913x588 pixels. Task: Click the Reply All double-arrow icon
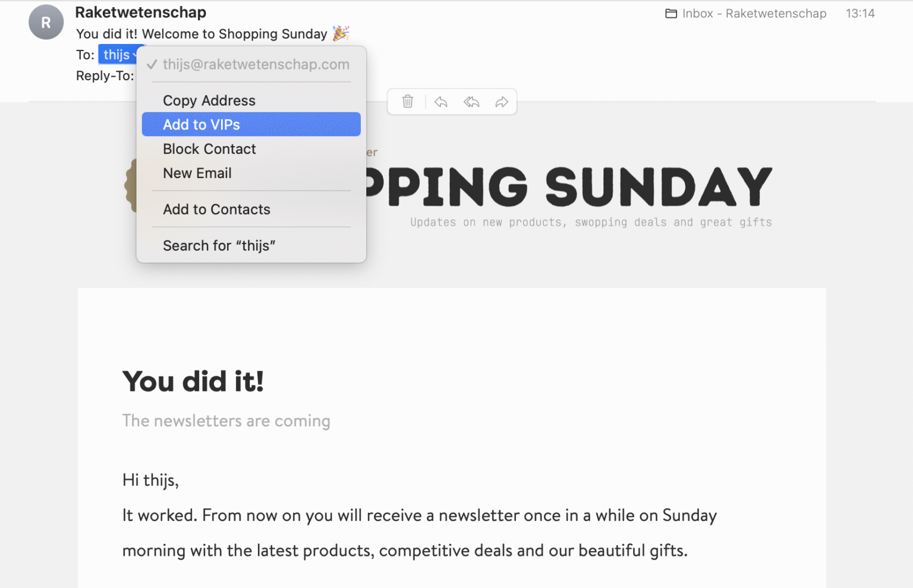[x=471, y=102]
